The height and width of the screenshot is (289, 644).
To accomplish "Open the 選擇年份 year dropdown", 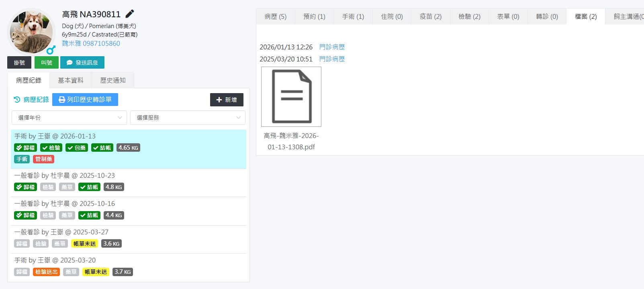I will tap(69, 118).
